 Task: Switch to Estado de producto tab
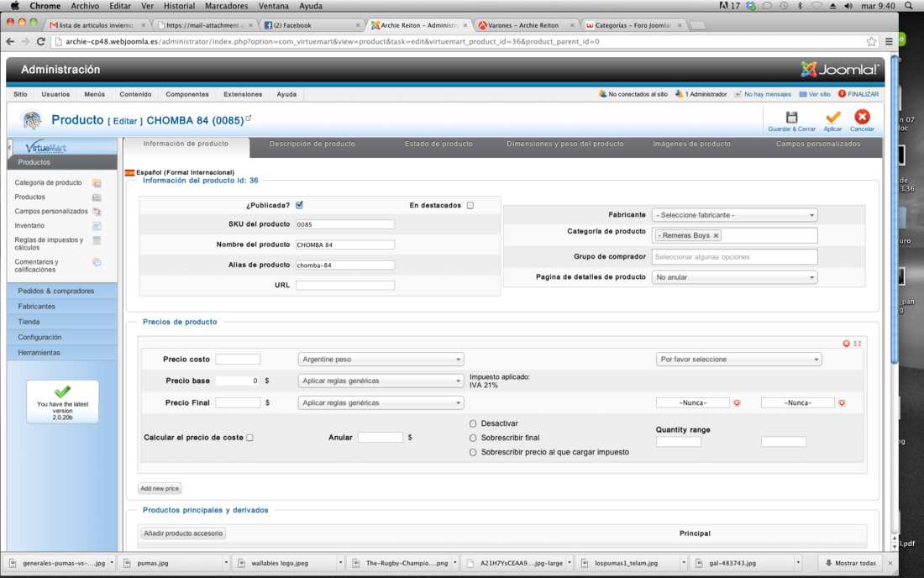click(x=438, y=144)
